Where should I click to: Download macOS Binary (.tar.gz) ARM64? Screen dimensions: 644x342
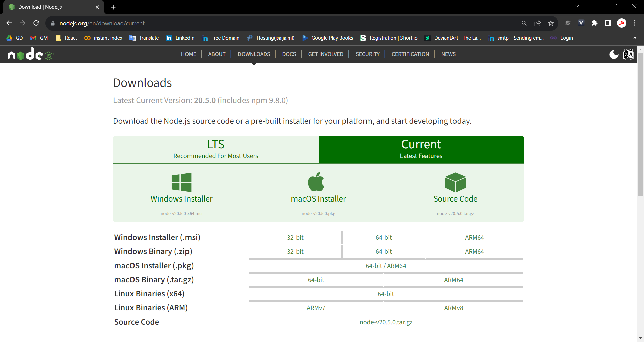(x=453, y=280)
